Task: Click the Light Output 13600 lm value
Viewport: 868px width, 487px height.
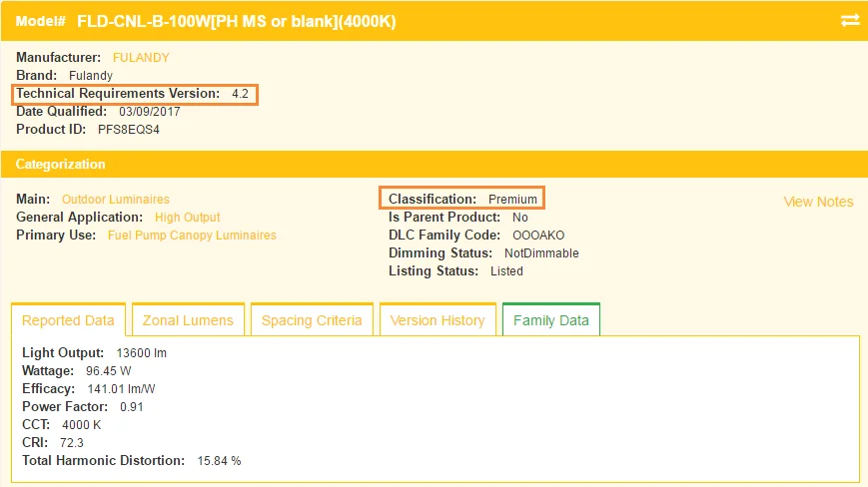Action: click(x=141, y=353)
